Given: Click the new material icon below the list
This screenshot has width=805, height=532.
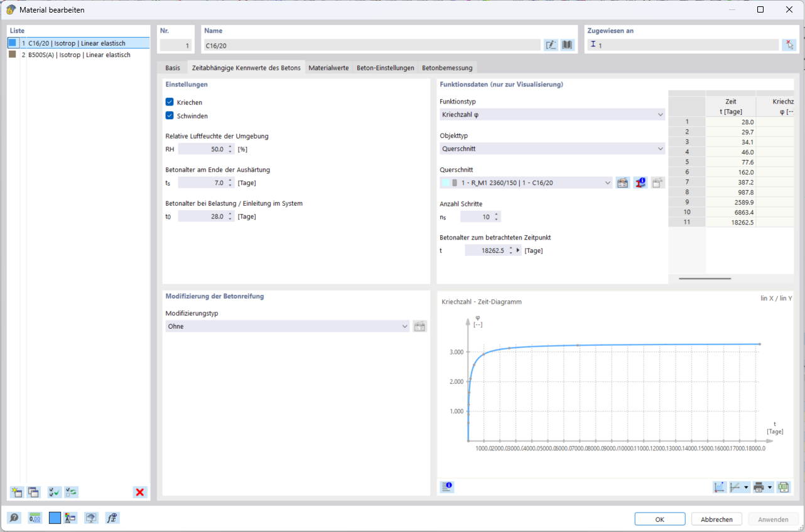Looking at the screenshot, I should click(17, 492).
